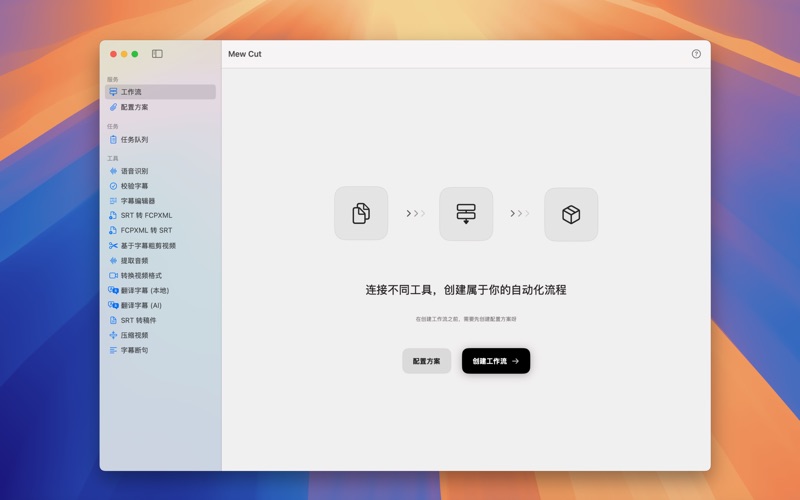Choose the FCPXML 转 SRT tool

coord(160,230)
